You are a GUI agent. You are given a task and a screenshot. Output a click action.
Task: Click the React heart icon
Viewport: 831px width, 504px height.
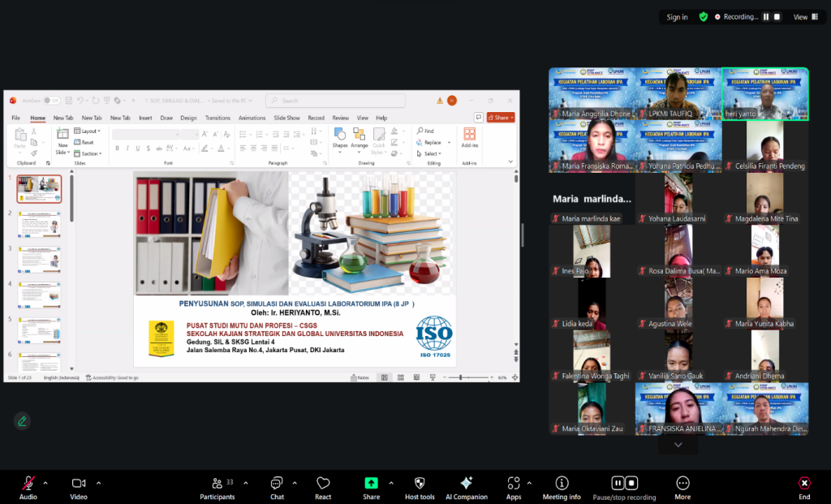tap(323, 484)
